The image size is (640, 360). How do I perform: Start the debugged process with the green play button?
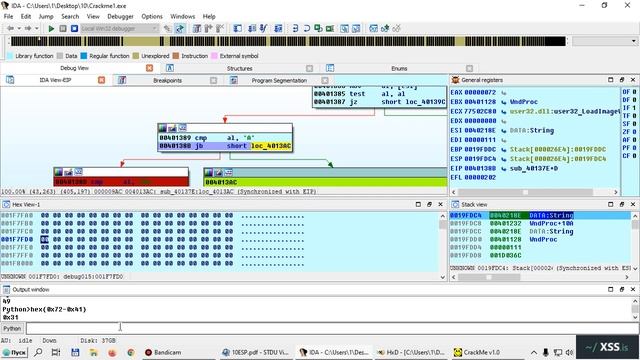[51, 29]
